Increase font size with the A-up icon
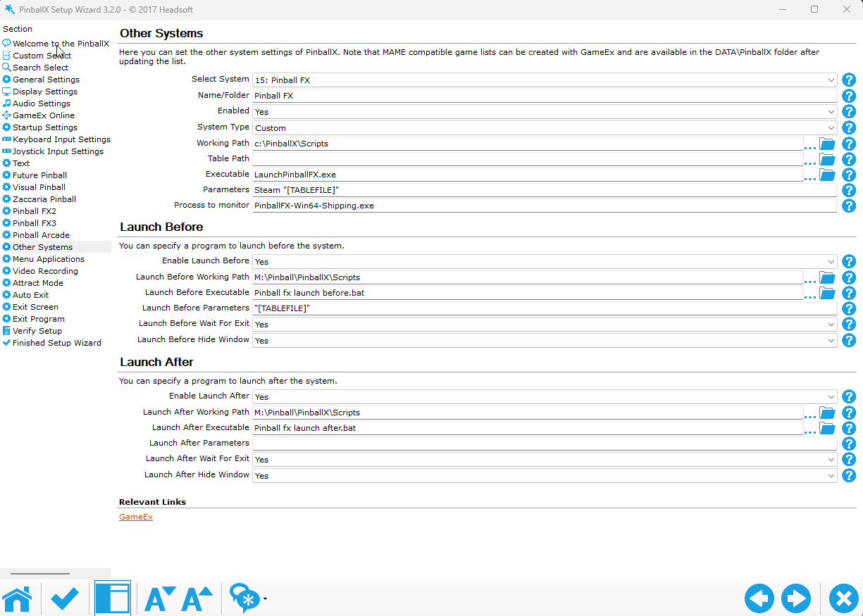The image size is (863, 616). click(x=197, y=599)
